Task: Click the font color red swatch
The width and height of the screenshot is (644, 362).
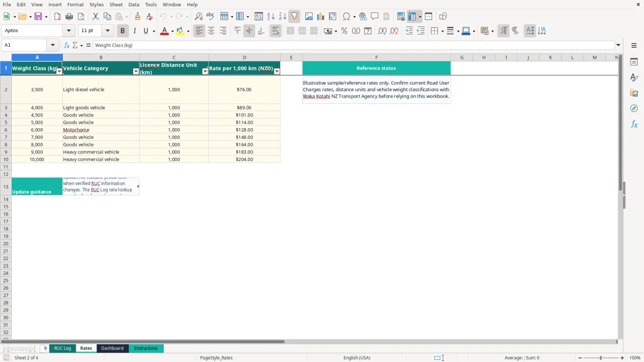Action: pos(164,31)
